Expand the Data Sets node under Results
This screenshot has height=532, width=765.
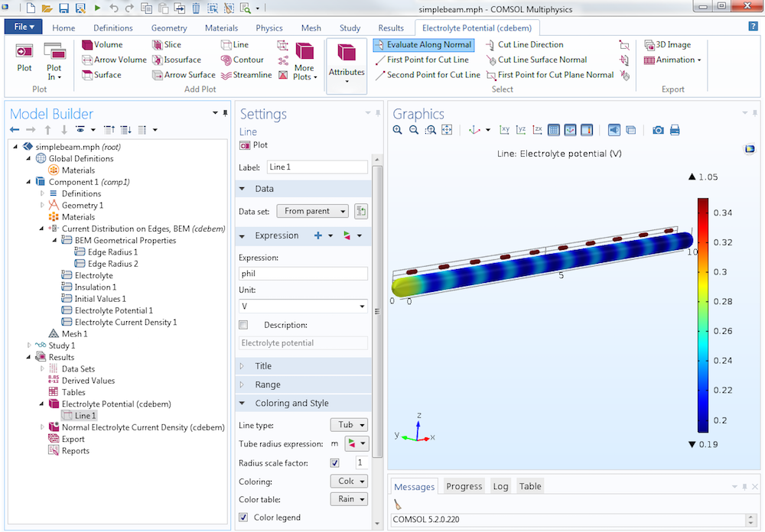point(44,368)
